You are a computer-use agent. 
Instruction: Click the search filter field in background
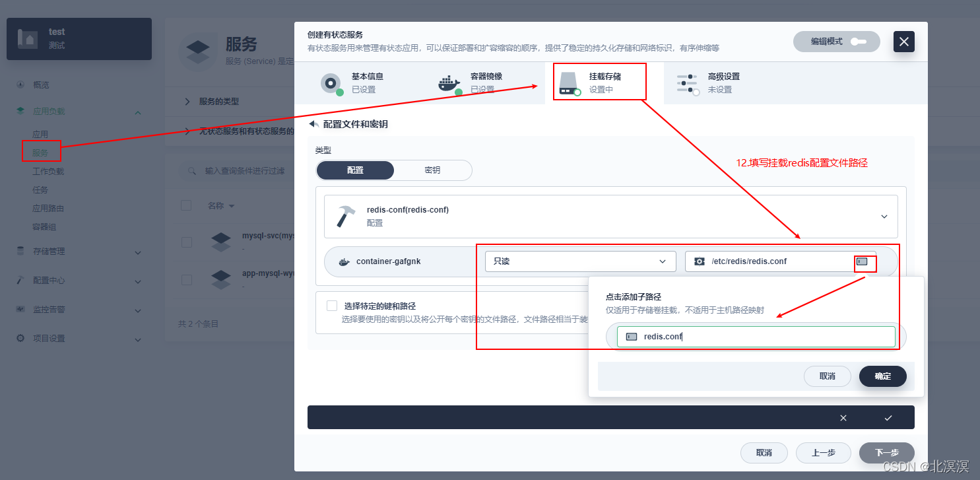[x=238, y=170]
